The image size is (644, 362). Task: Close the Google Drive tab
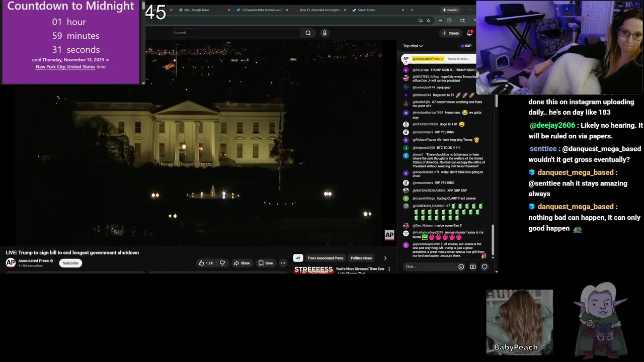(x=229, y=10)
